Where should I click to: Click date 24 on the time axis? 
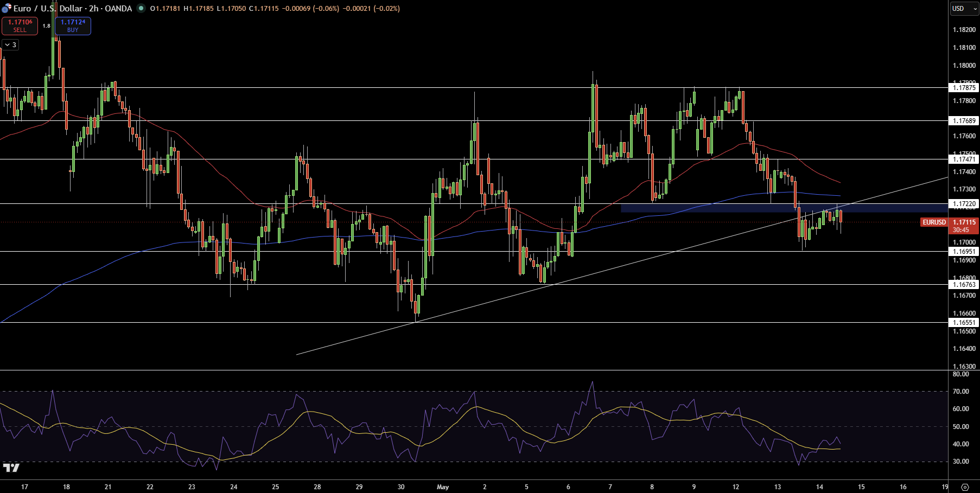pyautogui.click(x=233, y=487)
